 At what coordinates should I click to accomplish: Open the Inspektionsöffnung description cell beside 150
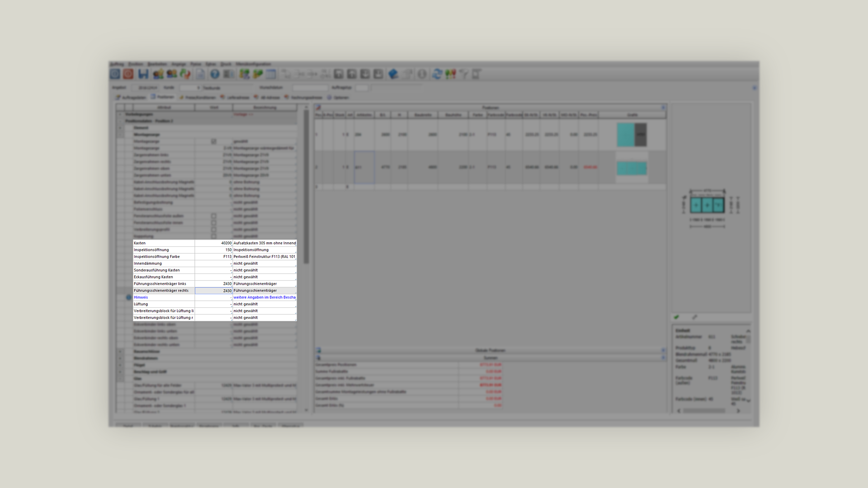tap(264, 250)
